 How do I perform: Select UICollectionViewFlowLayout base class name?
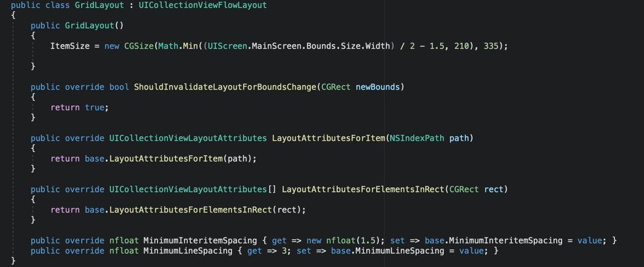click(203, 5)
